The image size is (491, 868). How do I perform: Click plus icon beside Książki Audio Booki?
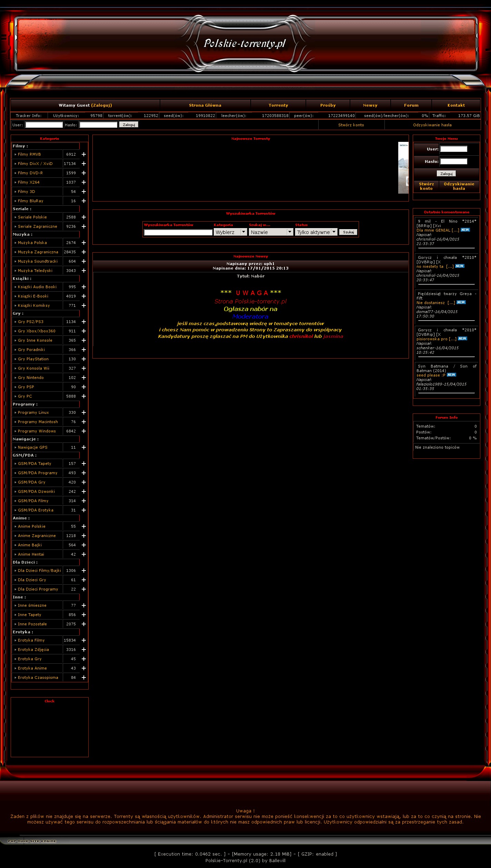(x=84, y=287)
